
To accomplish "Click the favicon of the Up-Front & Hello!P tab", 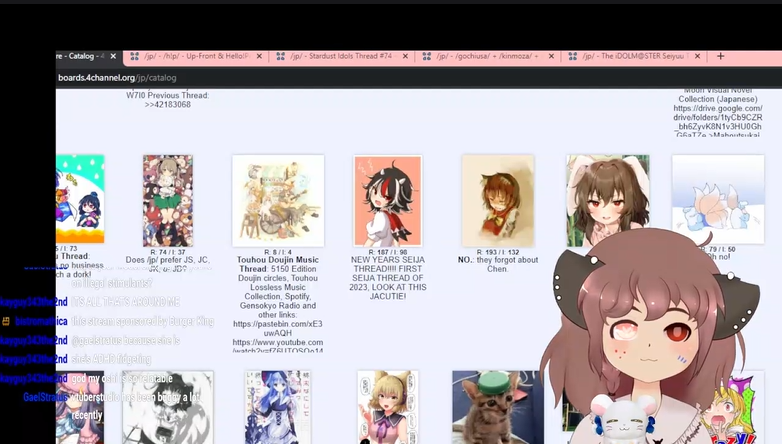I will (x=135, y=57).
